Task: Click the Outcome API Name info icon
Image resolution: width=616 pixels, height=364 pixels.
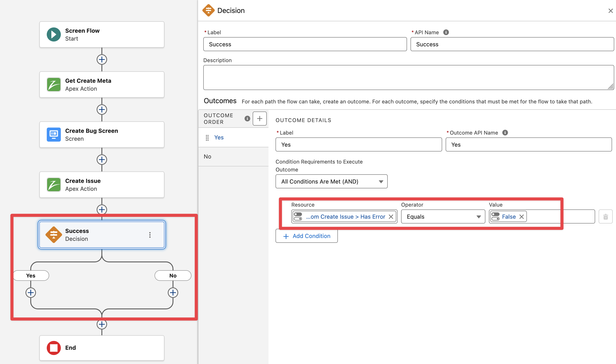Action: tap(505, 133)
